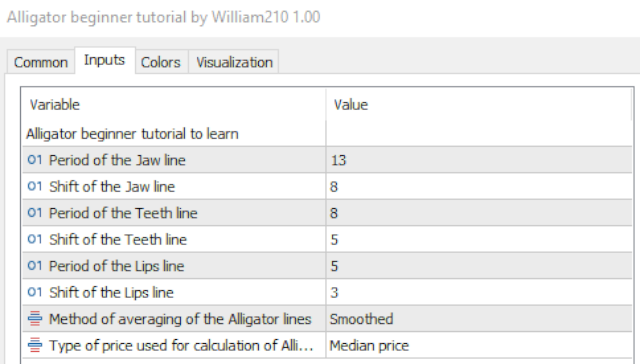This screenshot has width=640, height=364.
Task: Edit Lips line shift value 3
Action: click(x=479, y=293)
